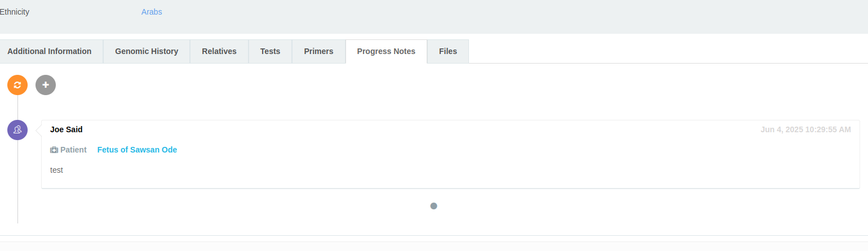Click the note timestamp Jun 4, 2025
Viewport: 868px width, 251px height.
coord(805,129)
